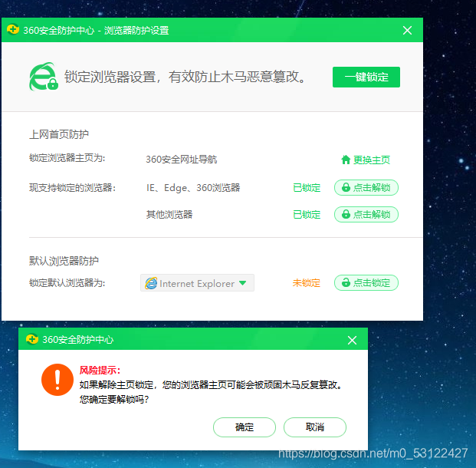Click 确定 in the risk warning dialog

(x=245, y=427)
